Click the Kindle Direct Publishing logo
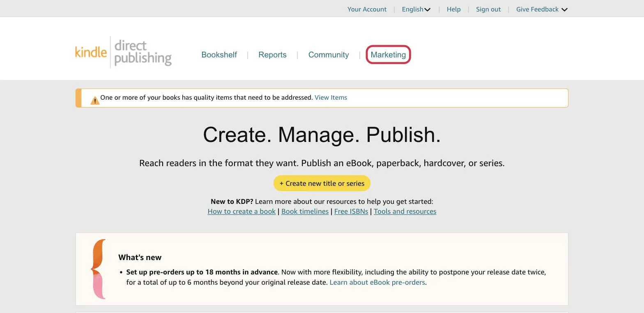Screen dimensions: 644x313 [123, 52]
